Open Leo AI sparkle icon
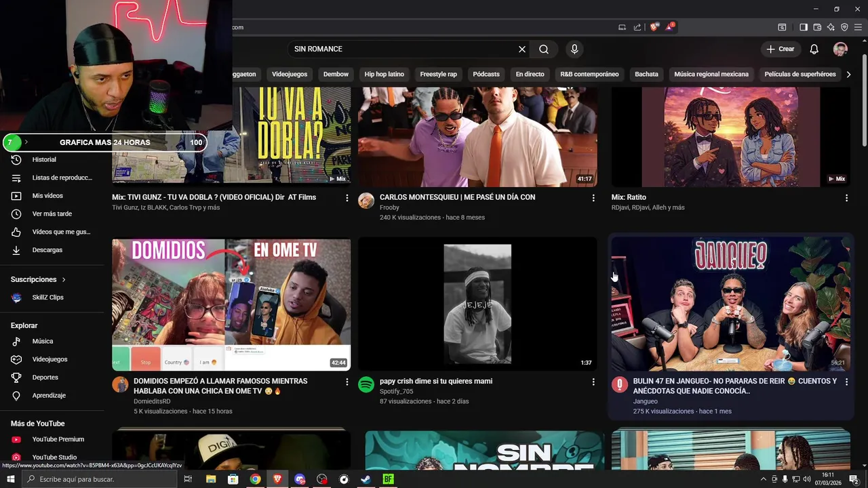This screenshot has width=868, height=488. pos(831,27)
